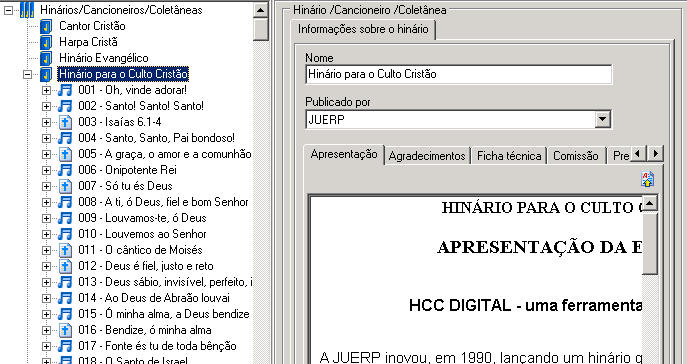Click music note icon of hymn 001
687x364 pixels.
65,90
